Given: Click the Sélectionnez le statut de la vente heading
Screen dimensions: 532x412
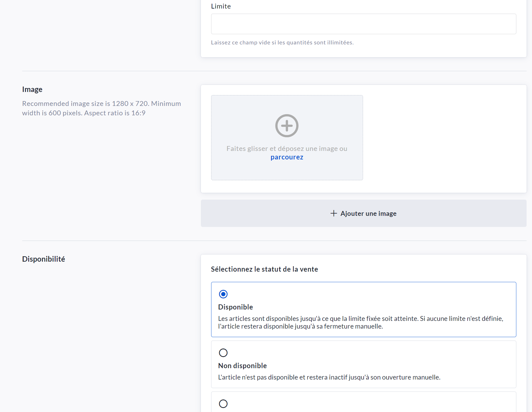Looking at the screenshot, I should (x=264, y=269).
